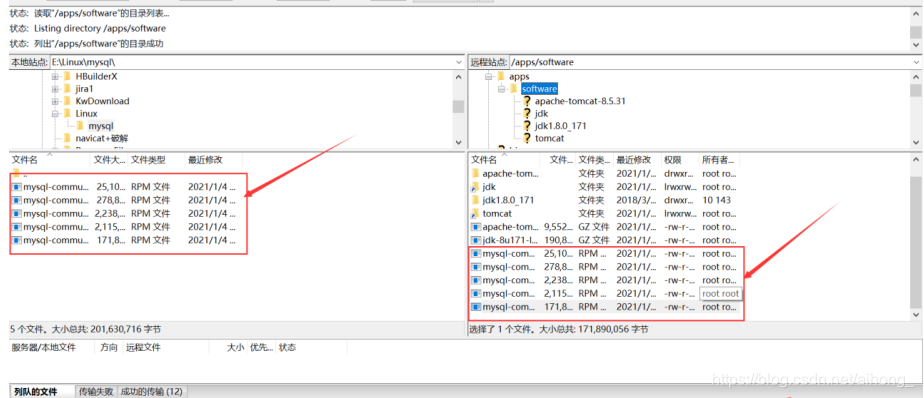Click file icon of remote 171,8... RPM row
The image size is (924, 398).
click(476, 307)
